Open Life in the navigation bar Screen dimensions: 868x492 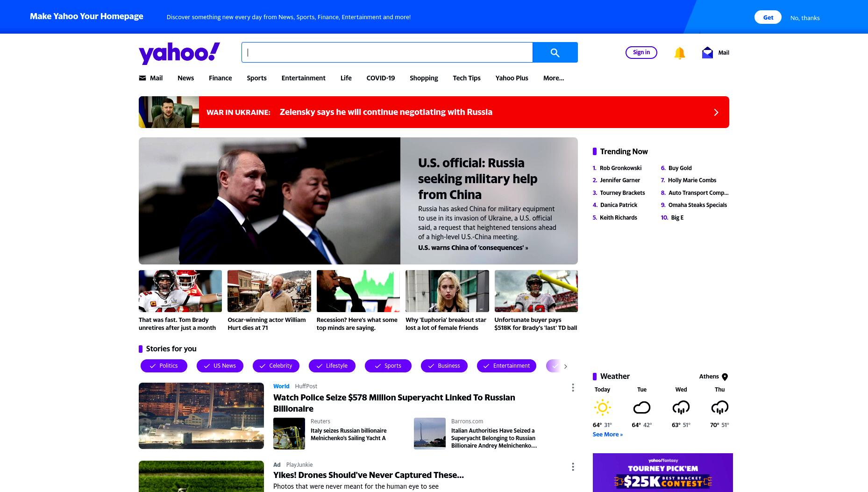346,78
